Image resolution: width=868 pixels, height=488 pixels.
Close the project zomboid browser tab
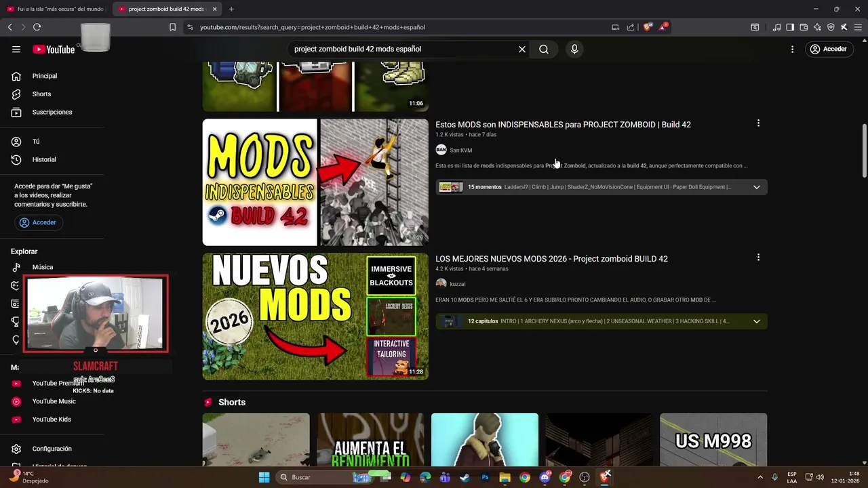click(215, 9)
